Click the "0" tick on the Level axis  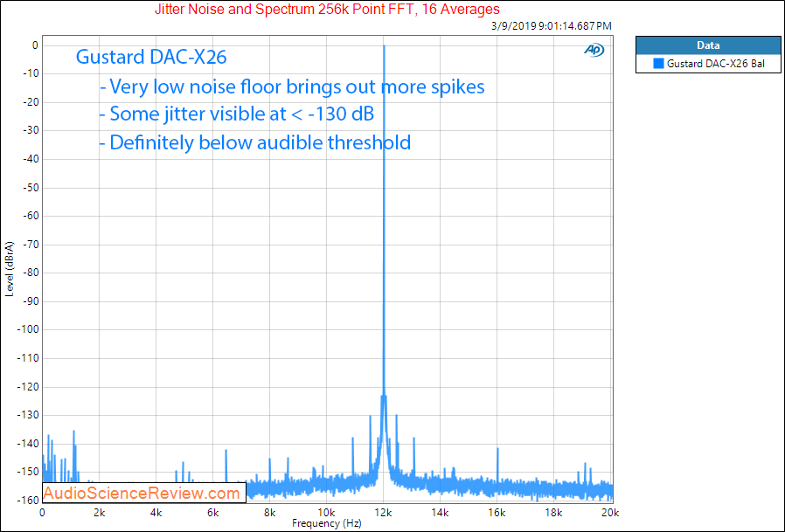[x=35, y=45]
